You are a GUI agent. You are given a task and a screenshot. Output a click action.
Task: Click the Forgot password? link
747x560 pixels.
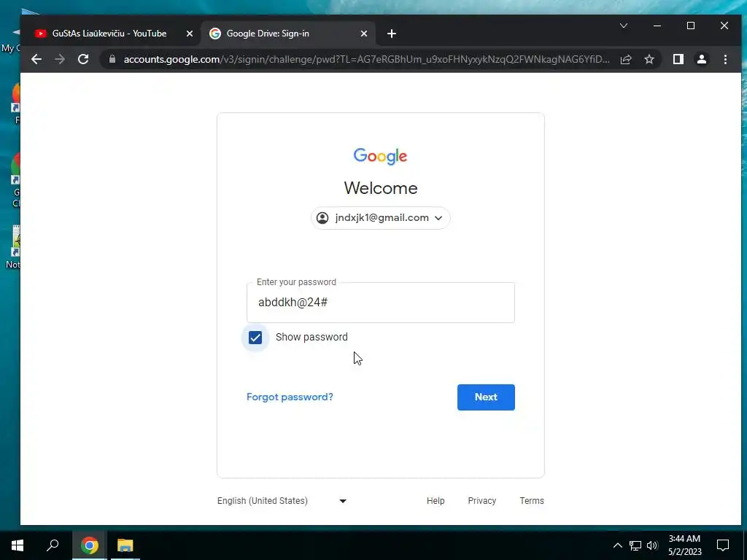coord(290,397)
